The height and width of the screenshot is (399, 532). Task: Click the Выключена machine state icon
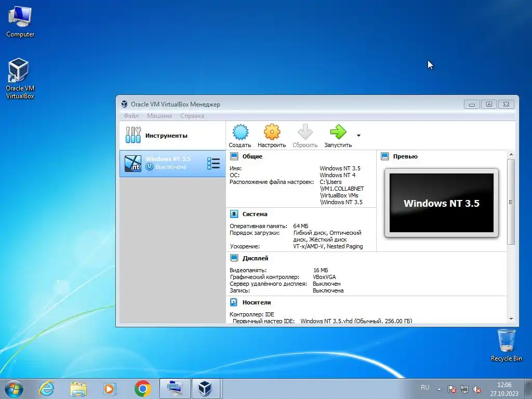(150, 167)
